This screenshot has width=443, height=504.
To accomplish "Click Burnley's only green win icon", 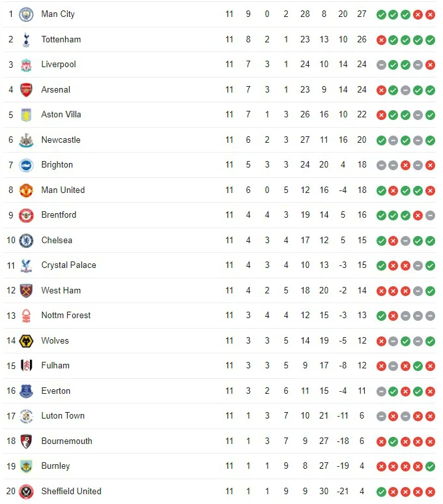I will coord(430,466).
